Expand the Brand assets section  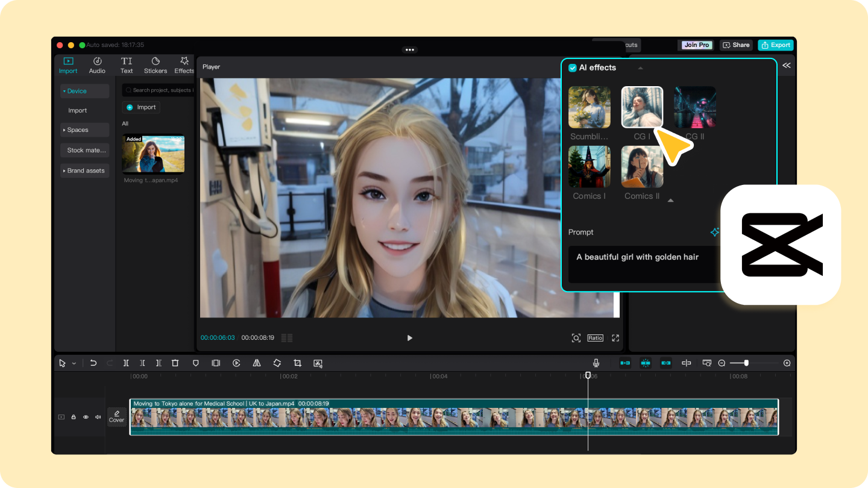[x=84, y=170]
